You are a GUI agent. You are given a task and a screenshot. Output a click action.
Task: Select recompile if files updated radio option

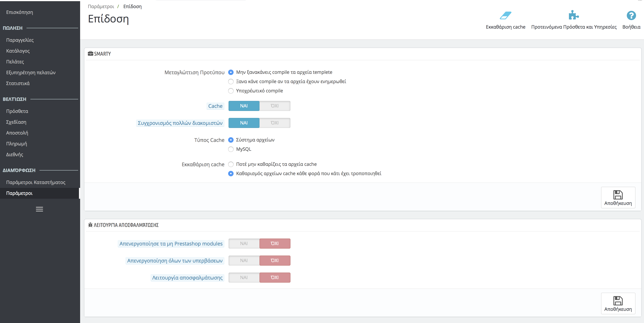pos(231,82)
